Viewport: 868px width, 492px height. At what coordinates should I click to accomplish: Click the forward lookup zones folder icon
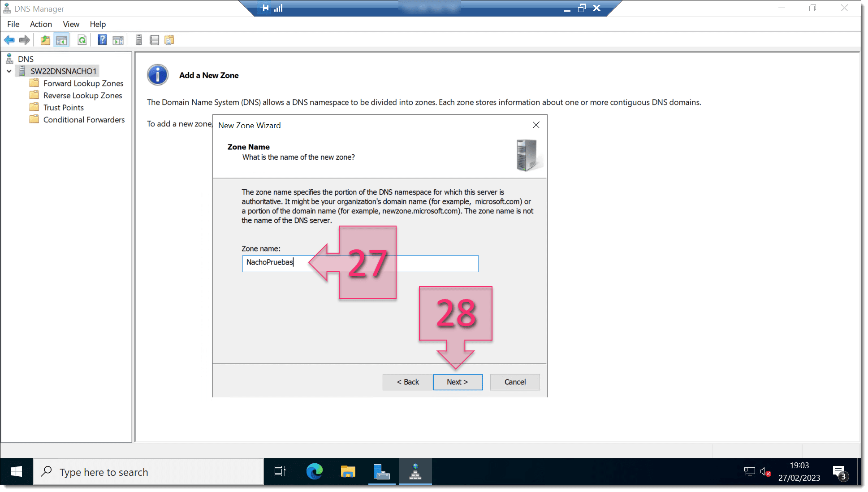[x=34, y=83]
